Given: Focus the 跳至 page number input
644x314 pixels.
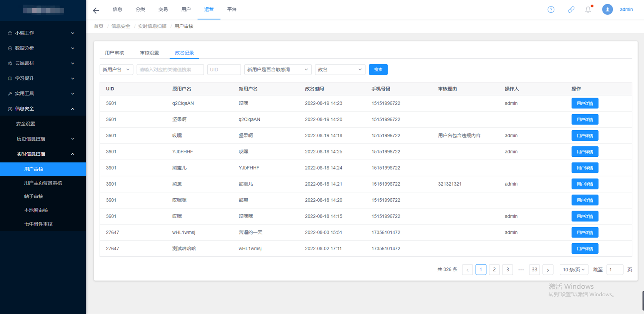Looking at the screenshot, I should [x=615, y=270].
